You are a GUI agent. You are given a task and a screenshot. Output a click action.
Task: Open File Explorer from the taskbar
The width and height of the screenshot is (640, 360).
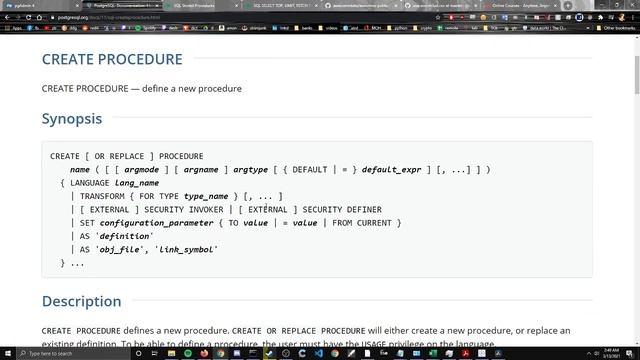click(x=171, y=353)
